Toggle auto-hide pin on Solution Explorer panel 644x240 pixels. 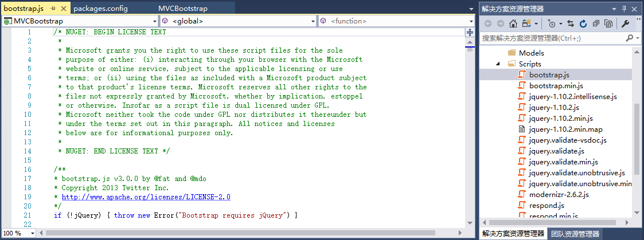(x=625, y=9)
